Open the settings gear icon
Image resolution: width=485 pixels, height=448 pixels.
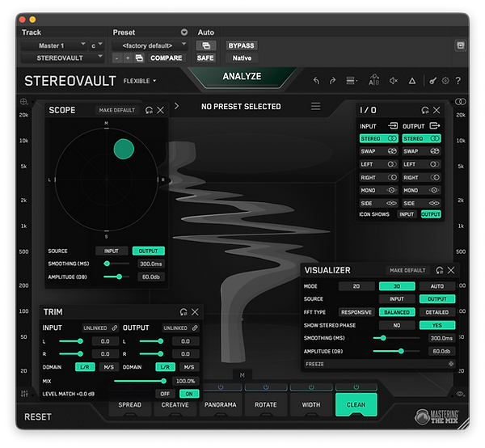(x=445, y=81)
